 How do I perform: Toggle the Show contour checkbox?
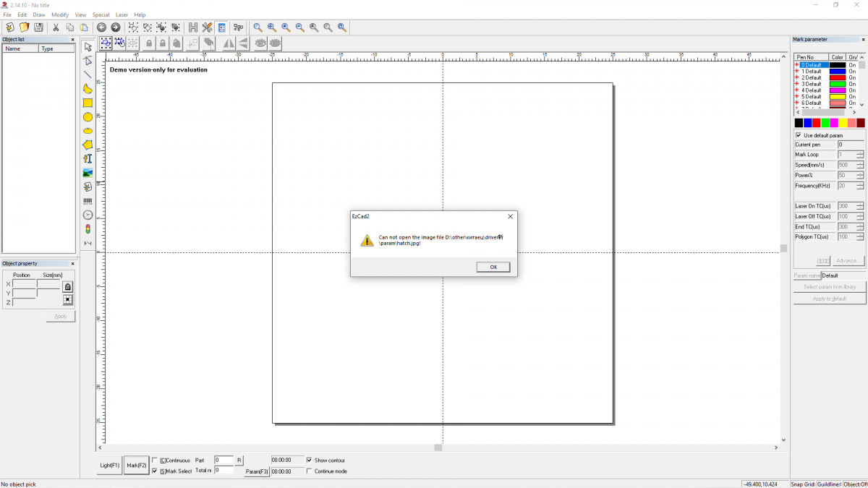pos(310,460)
